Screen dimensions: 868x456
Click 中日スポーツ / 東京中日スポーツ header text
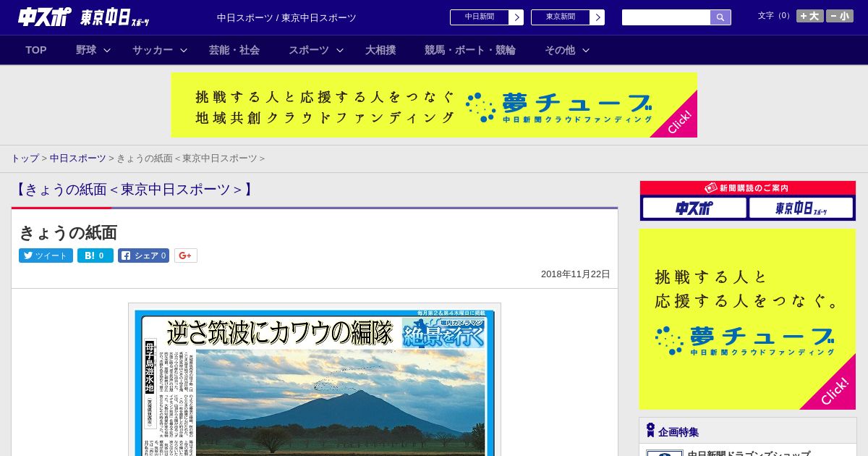[x=286, y=18]
